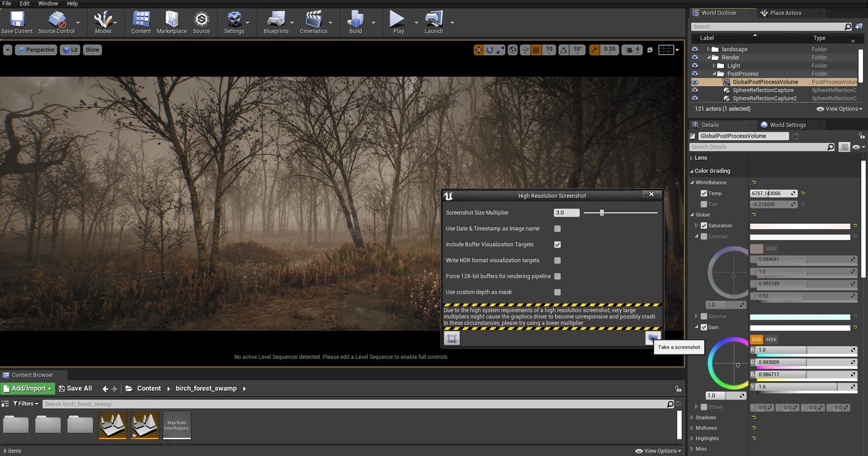Screen dimensions: 868x456
Task: Toggle world/local coordinate globe icon
Action: click(513, 50)
